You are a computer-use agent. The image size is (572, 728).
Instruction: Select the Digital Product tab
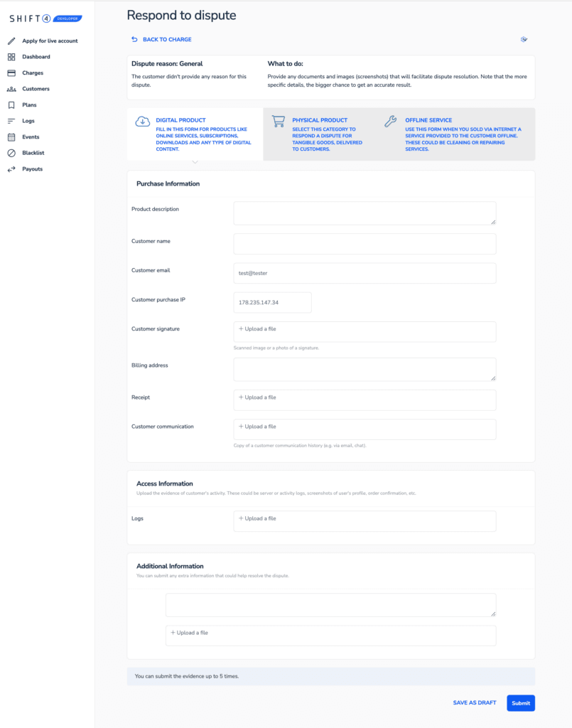195,134
